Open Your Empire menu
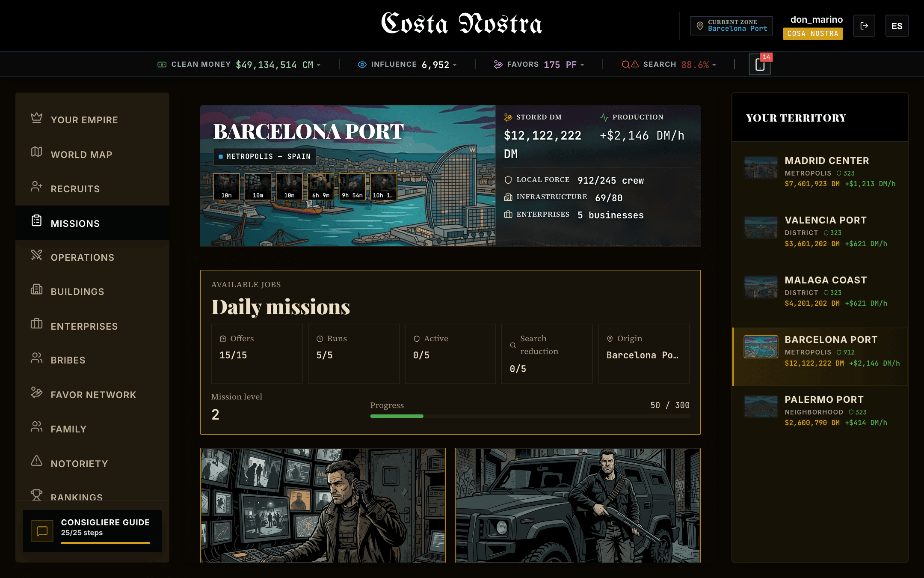Viewport: 924px width, 578px height. click(x=92, y=120)
